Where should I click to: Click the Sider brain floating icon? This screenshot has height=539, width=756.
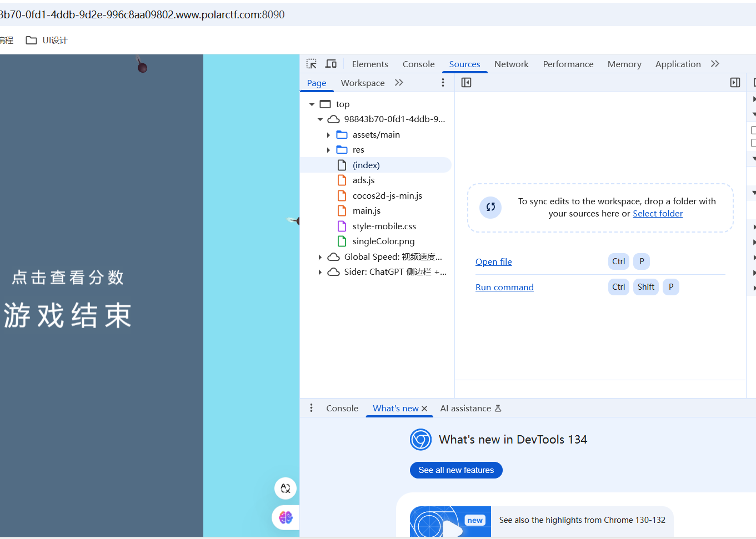286,517
